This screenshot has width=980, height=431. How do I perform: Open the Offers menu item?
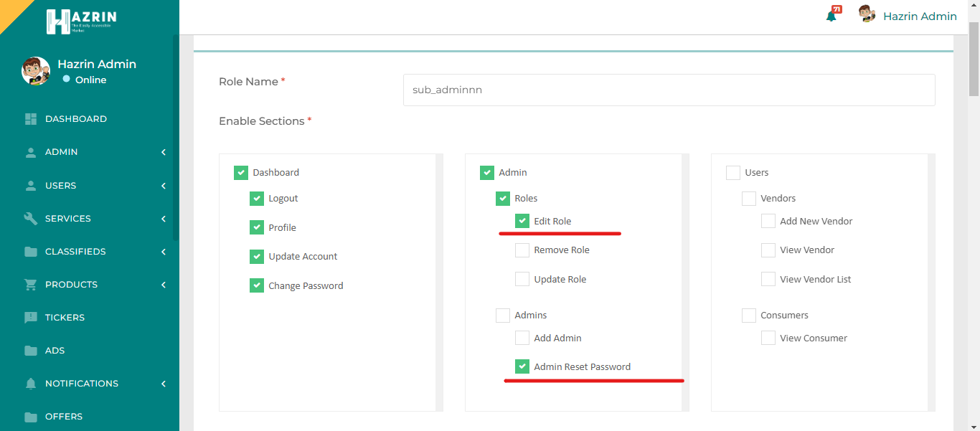63,417
